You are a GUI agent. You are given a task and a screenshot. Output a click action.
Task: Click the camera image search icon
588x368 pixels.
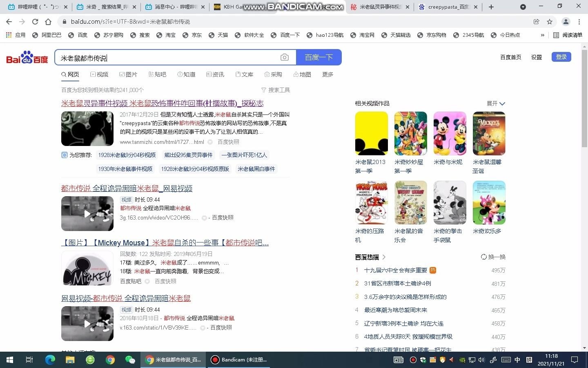click(x=285, y=58)
